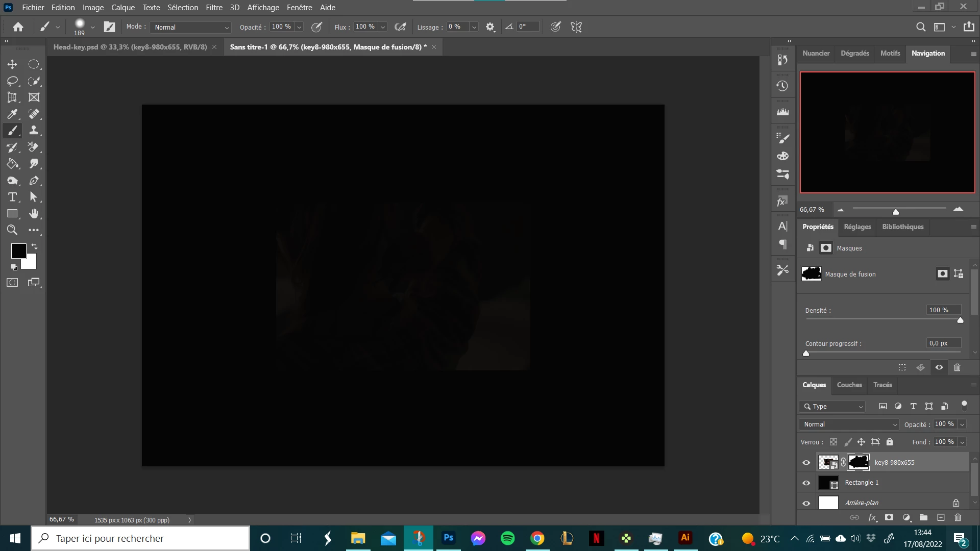
Task: Hide the Rectangle 1 layer
Action: click(x=806, y=483)
